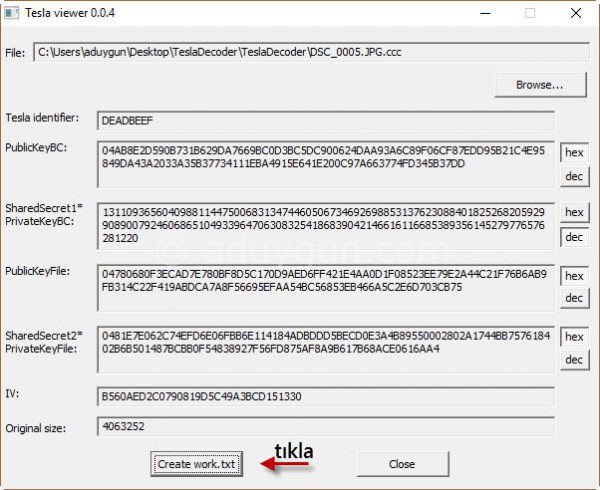Click inside the PublicKeyFile value box
The width and height of the screenshot is (600, 490).
(326, 288)
